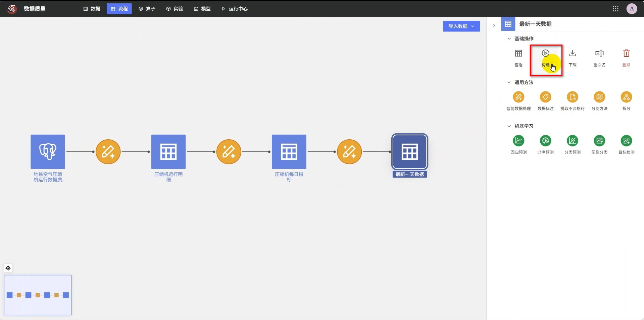This screenshot has height=320, width=644.
Task: Open the apps grid menu icon
Action: click(615, 9)
